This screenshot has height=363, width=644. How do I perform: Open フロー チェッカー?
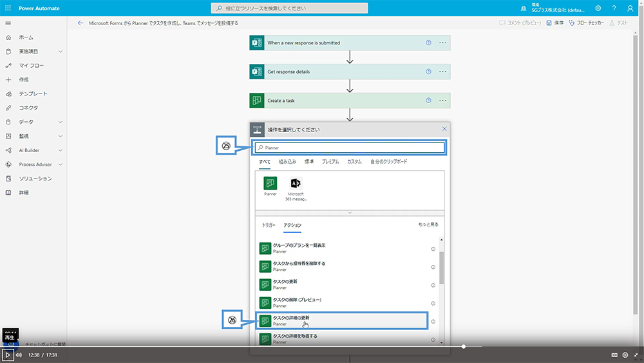pos(587,23)
